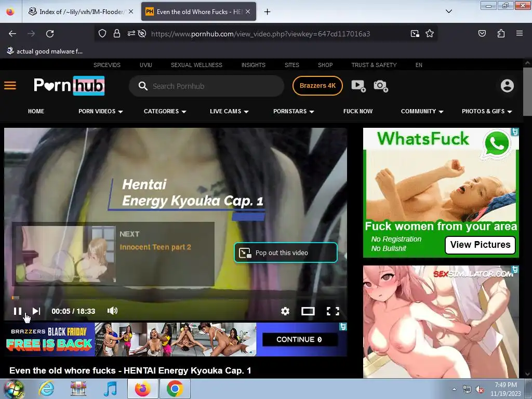The image size is (532, 399).
Task: Open SEXUAL WELLNESS in top bar
Action: click(x=196, y=65)
